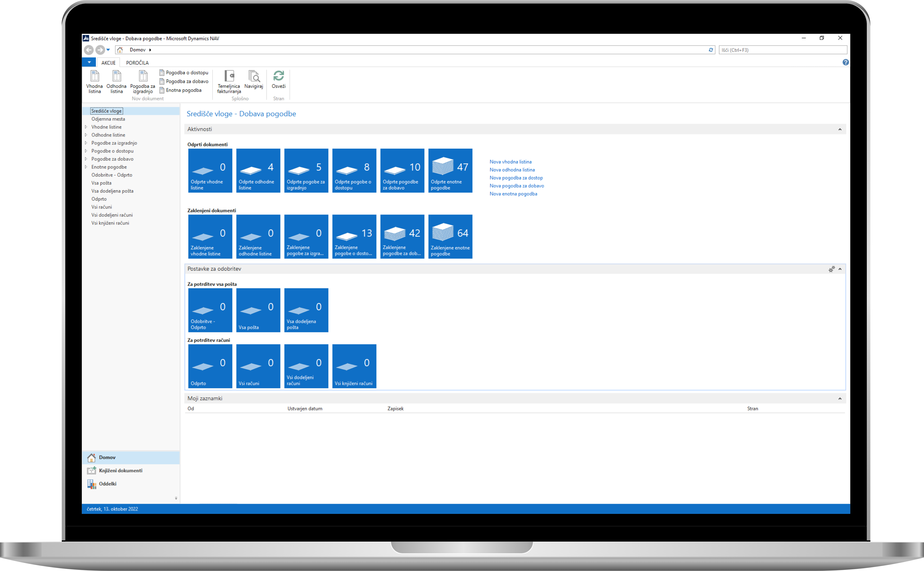Click the Nova vhodna listina link
This screenshot has width=924, height=571.
point(510,162)
